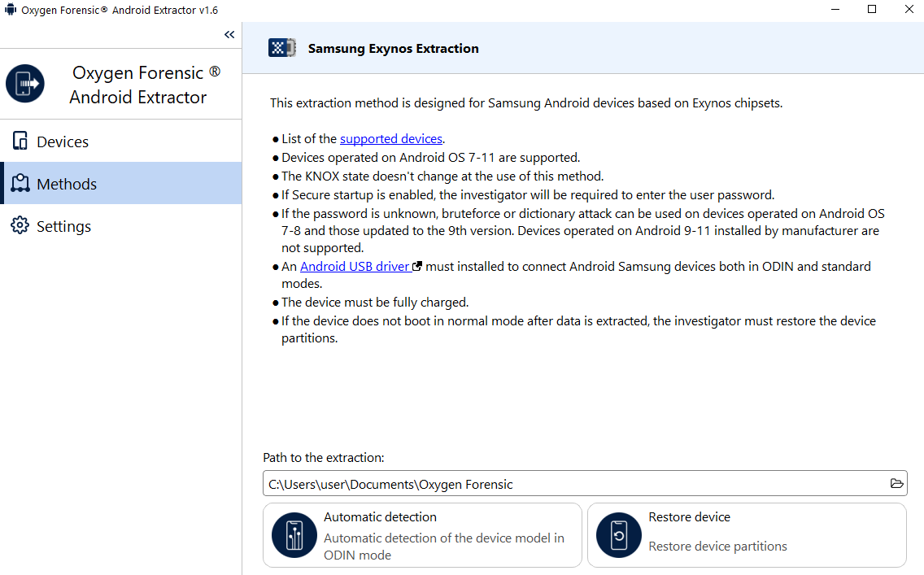Click the intro sentence about Exynos chipsets
Image resolution: width=924 pixels, height=575 pixels.
526,103
